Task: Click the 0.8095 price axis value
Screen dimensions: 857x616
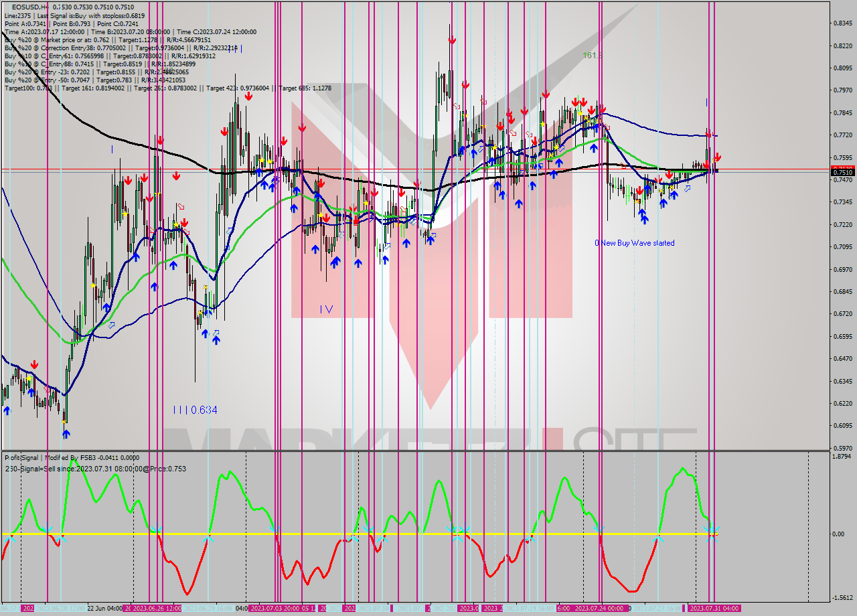Action: click(x=842, y=68)
